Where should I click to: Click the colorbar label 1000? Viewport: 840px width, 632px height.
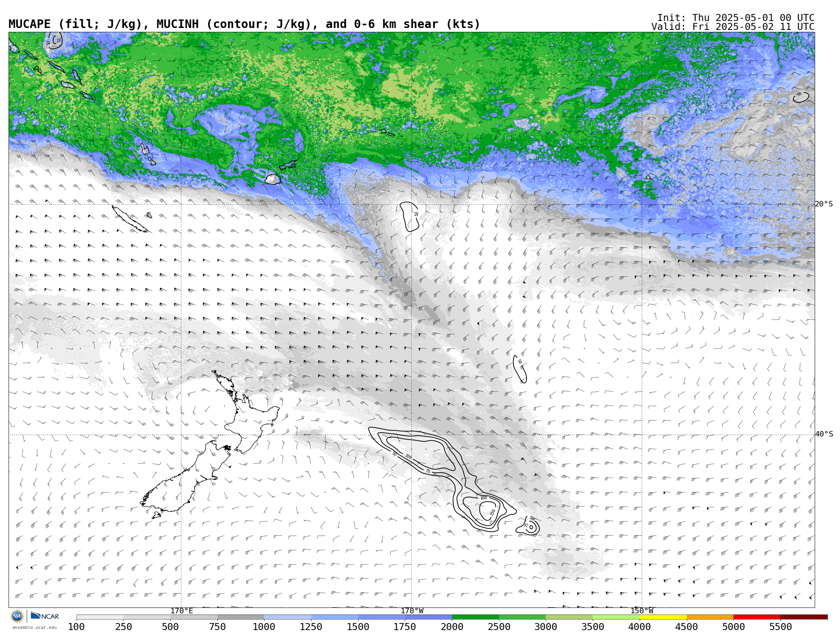click(264, 627)
